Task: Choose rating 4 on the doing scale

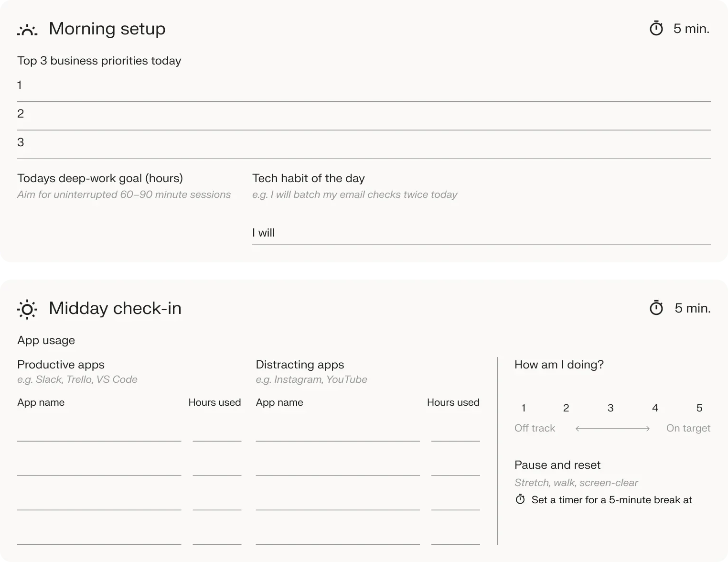Action: pos(655,408)
